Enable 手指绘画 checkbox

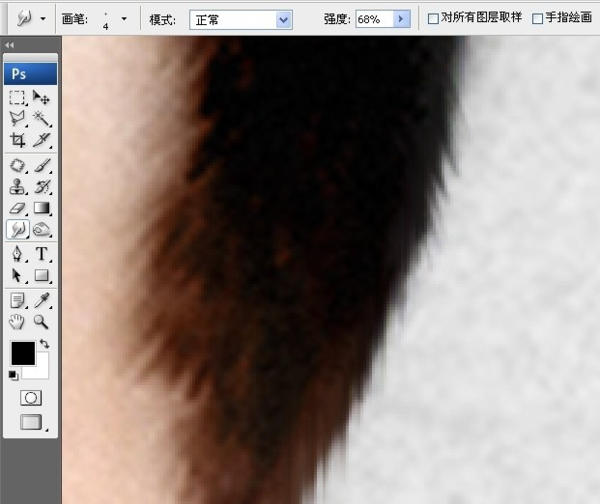(x=538, y=18)
